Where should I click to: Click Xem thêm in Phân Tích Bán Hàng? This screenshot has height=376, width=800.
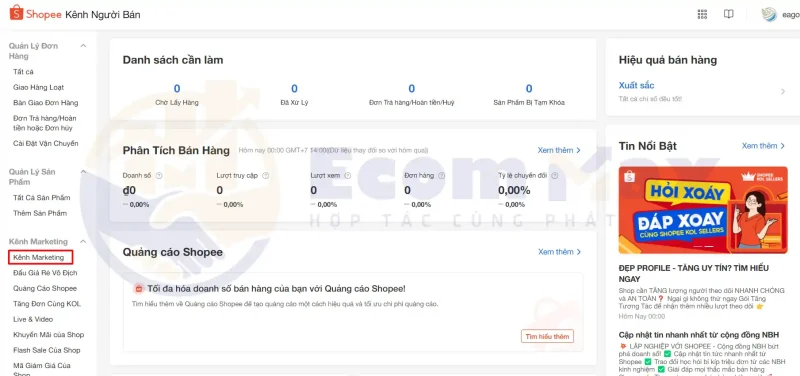559,150
